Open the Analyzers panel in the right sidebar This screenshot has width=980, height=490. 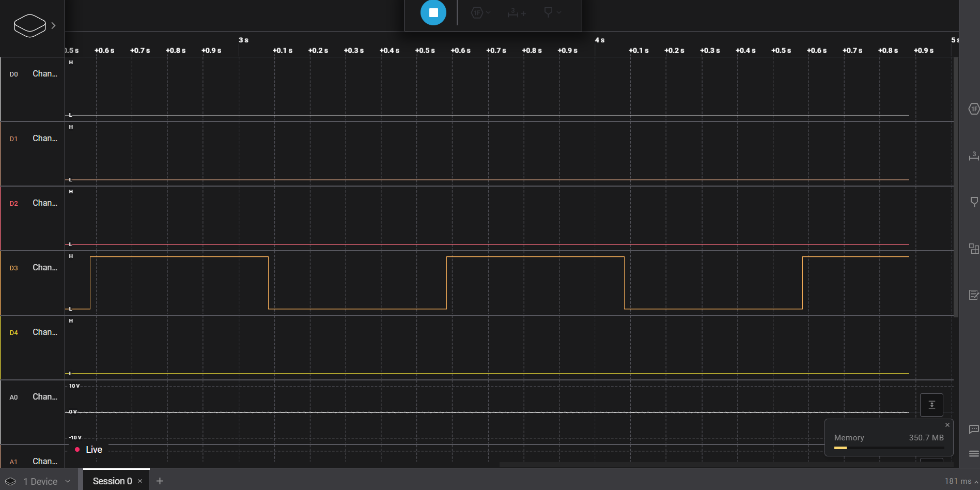pyautogui.click(x=974, y=109)
